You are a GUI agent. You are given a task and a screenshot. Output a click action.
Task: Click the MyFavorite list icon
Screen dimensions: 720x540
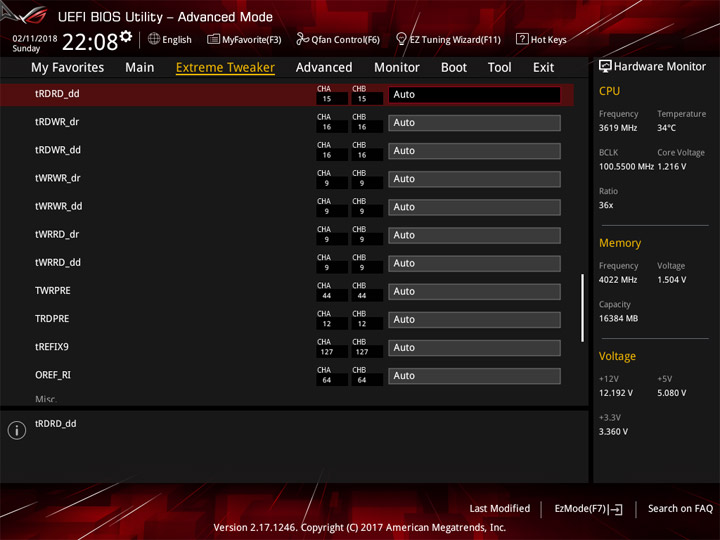pos(213,39)
